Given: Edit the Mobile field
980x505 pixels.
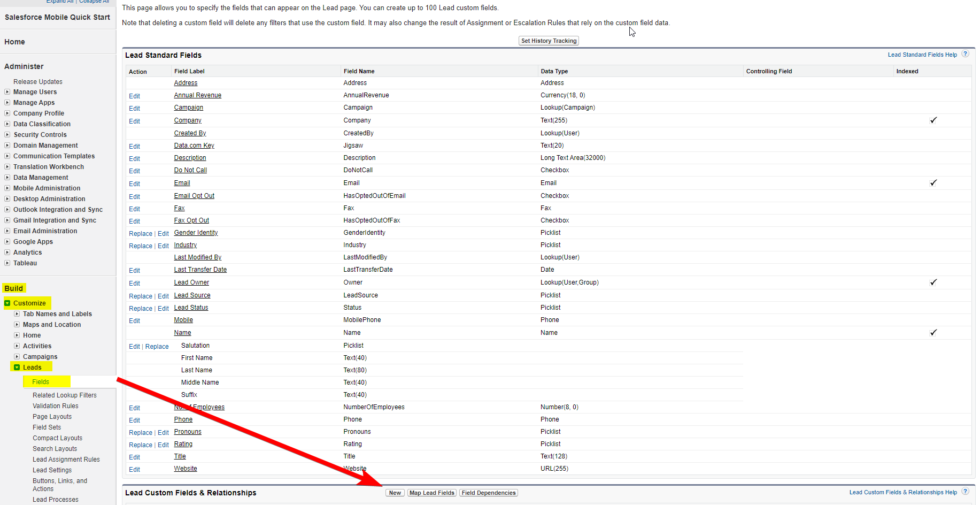Looking at the screenshot, I should coord(134,321).
